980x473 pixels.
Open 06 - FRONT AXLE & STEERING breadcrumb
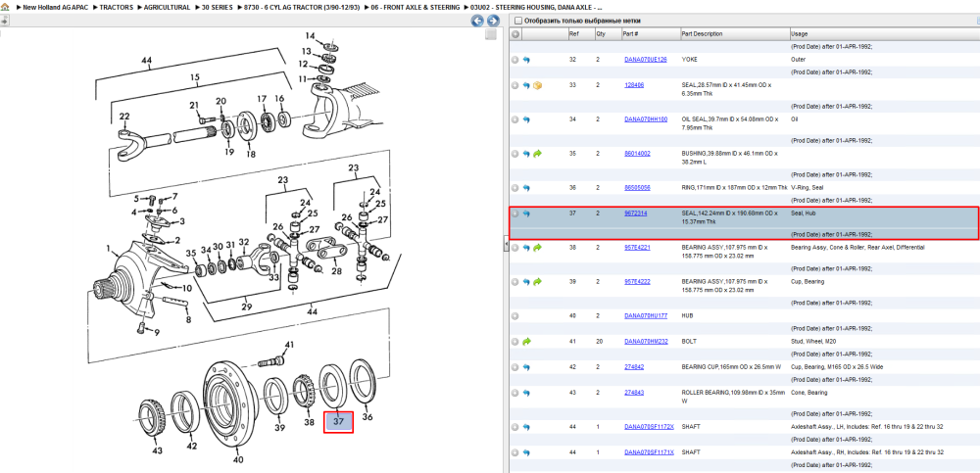[416, 8]
